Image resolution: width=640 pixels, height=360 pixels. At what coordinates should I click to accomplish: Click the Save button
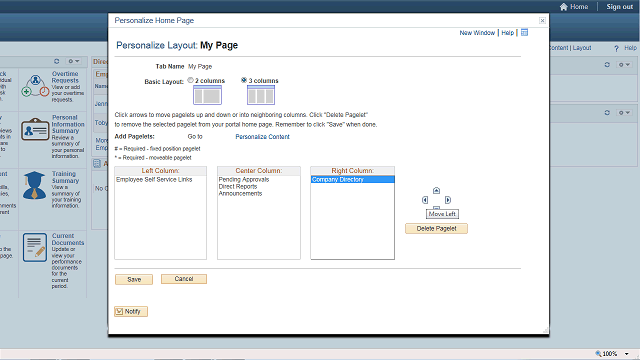(x=134, y=279)
